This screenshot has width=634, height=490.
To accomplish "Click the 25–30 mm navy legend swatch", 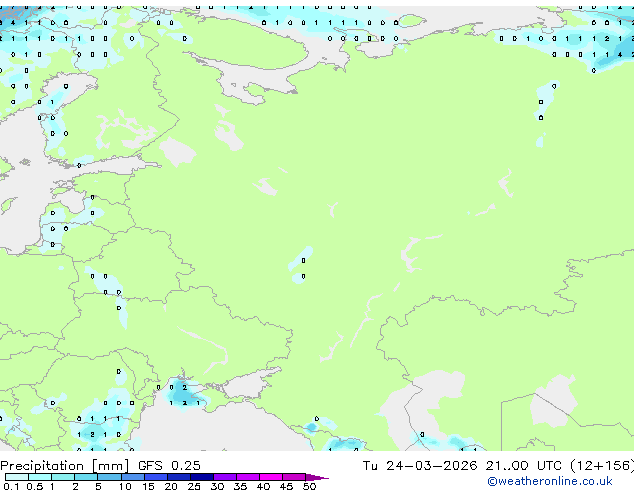I will click(202, 477).
